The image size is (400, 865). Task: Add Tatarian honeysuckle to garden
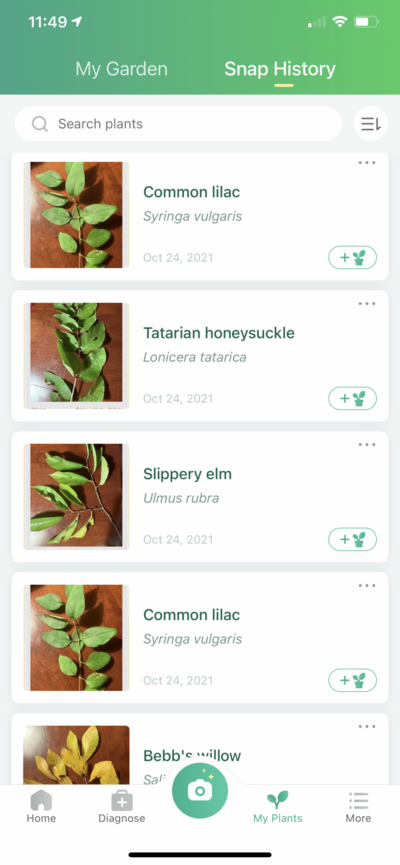(x=353, y=398)
